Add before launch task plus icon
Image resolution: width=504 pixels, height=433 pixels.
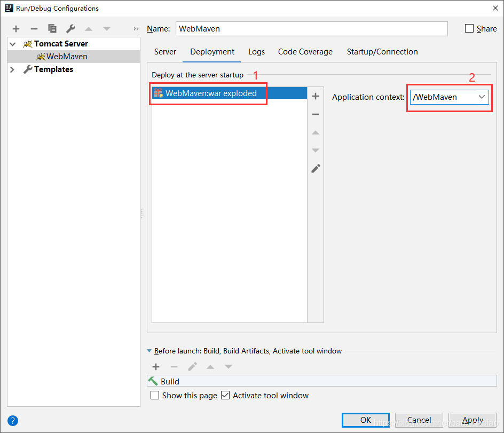point(156,367)
